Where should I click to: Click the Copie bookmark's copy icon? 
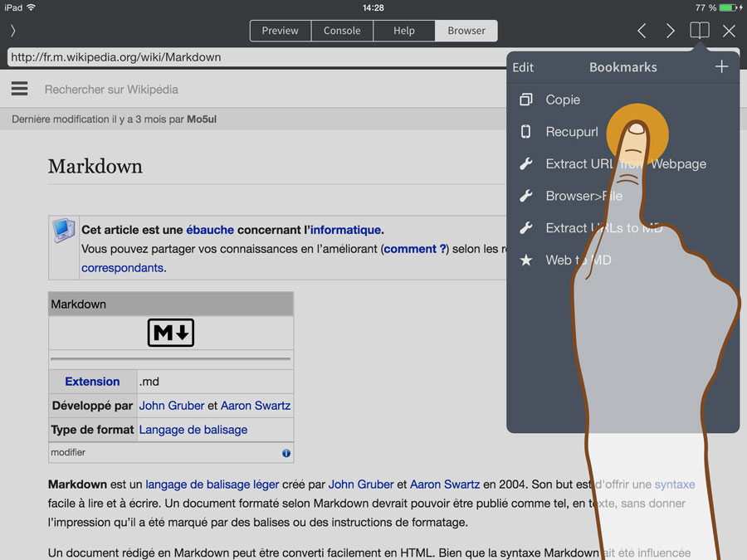(x=526, y=100)
